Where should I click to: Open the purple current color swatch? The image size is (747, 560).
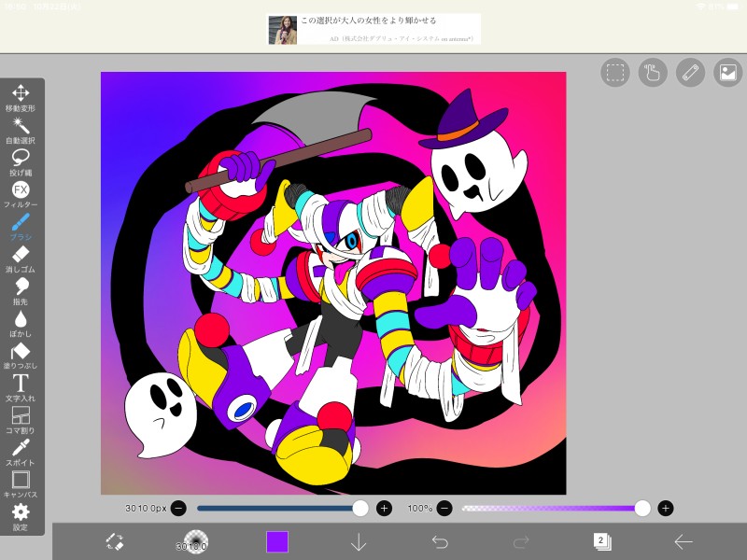pos(277,542)
